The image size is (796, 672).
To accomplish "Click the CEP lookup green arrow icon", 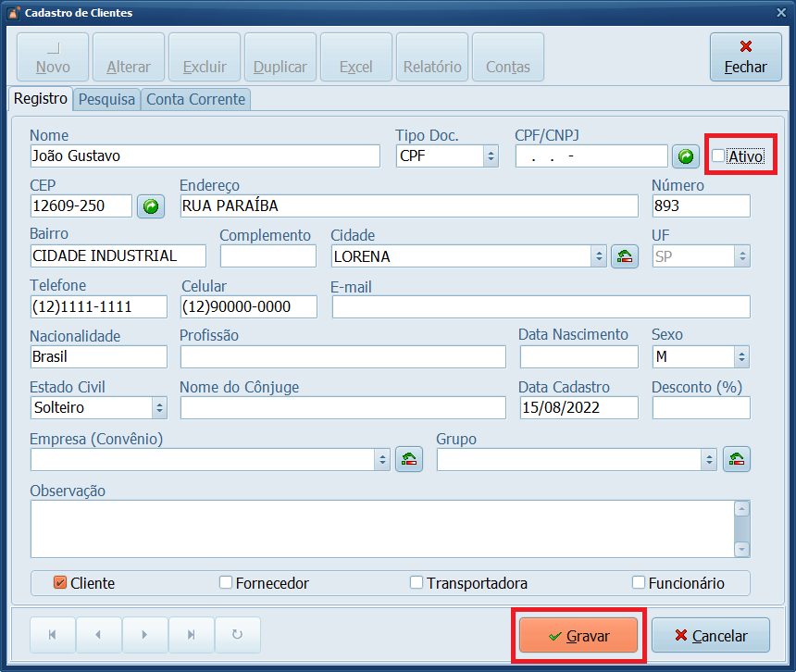I will tap(150, 205).
